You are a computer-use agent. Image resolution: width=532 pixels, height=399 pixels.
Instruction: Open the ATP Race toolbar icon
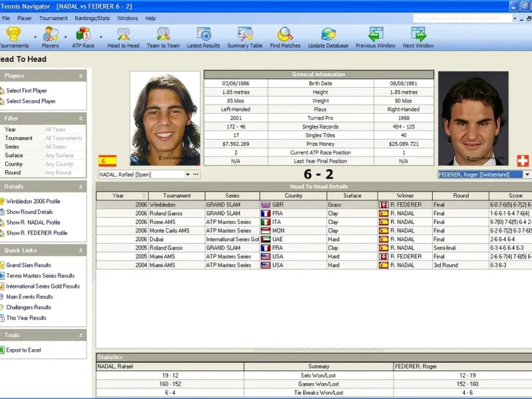[x=83, y=37]
